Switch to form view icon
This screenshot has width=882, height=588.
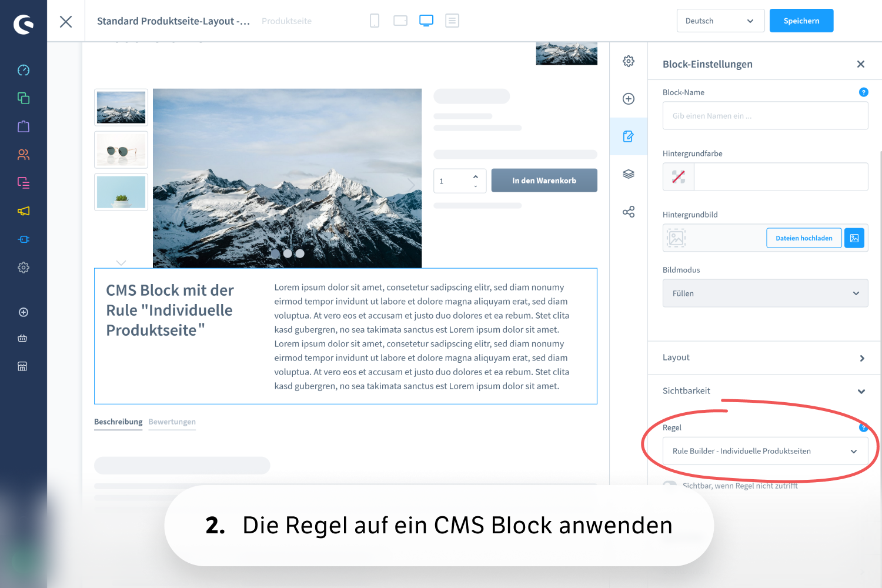coord(452,21)
